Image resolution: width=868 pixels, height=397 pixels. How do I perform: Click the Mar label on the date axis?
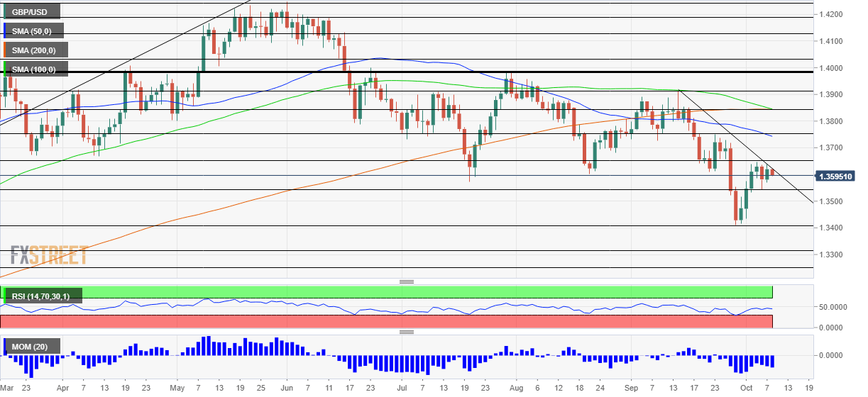7,388
